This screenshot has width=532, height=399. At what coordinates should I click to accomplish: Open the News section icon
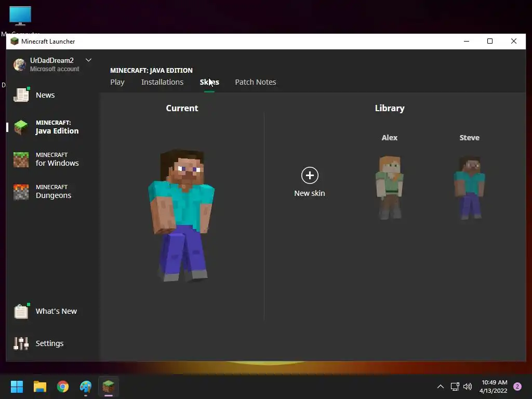(21, 95)
